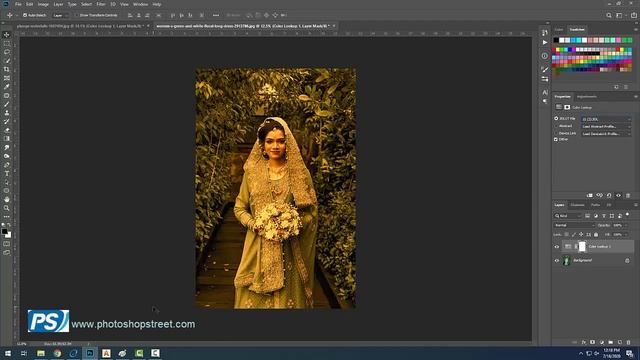
Task: Click the search icon at top right
Action: point(609,15)
